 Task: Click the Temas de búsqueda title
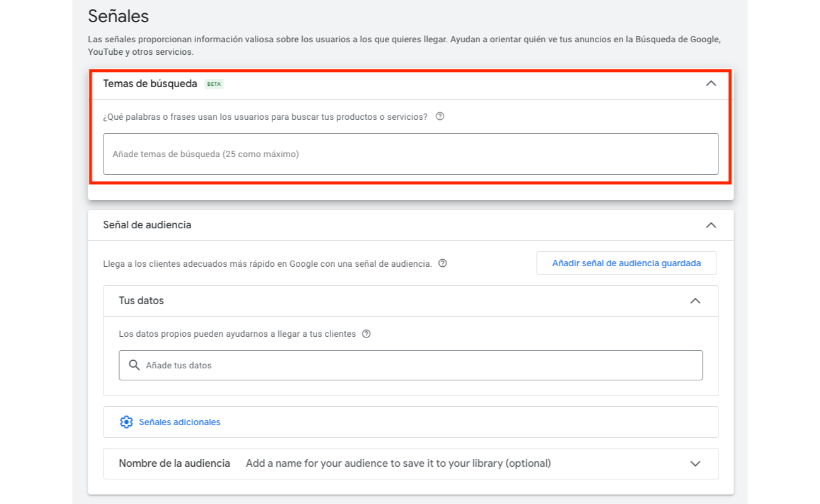(x=150, y=83)
